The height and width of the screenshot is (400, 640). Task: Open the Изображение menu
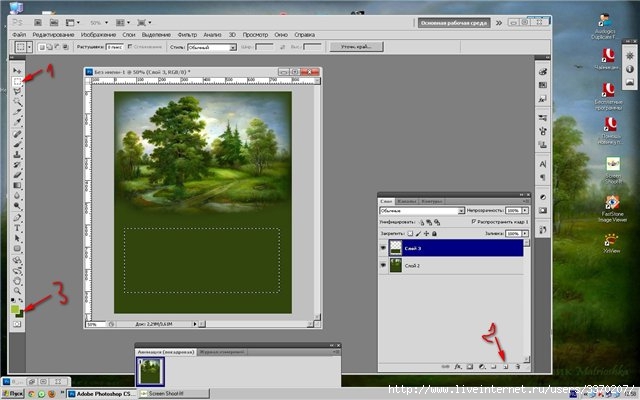coord(98,35)
